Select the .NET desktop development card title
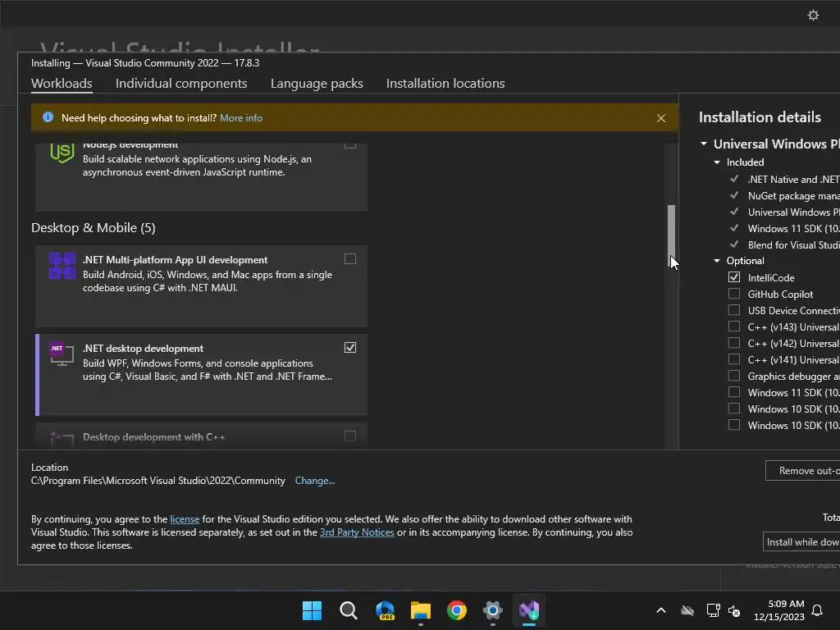Image resolution: width=840 pixels, height=630 pixels. pyautogui.click(x=143, y=348)
